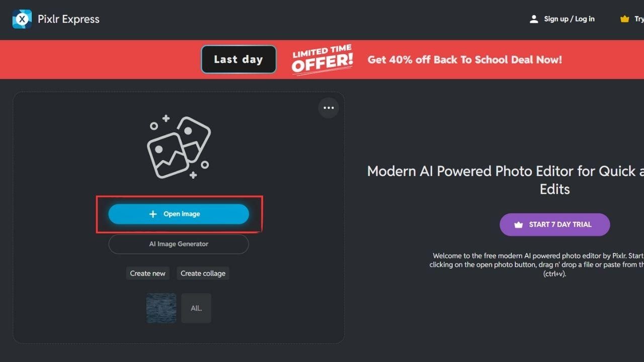Click the photo stack illustration icon
Image resolution: width=644 pixels, height=362 pixels.
(179, 147)
